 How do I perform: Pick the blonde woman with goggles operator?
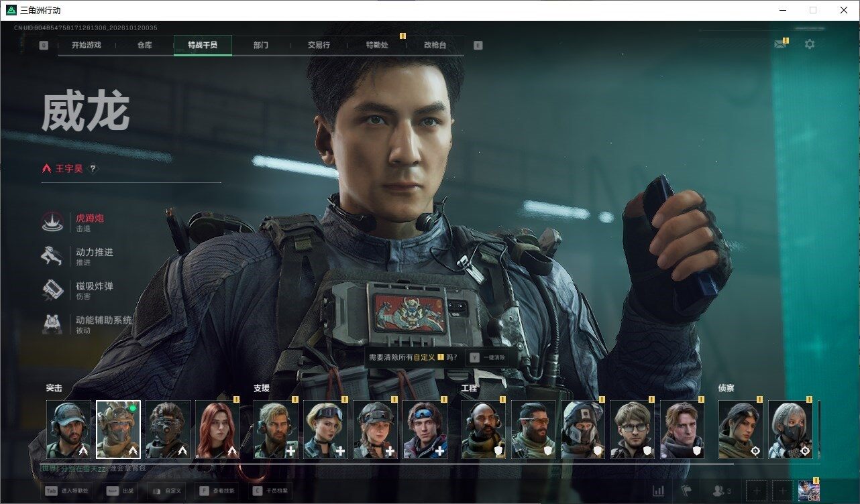pyautogui.click(x=325, y=430)
